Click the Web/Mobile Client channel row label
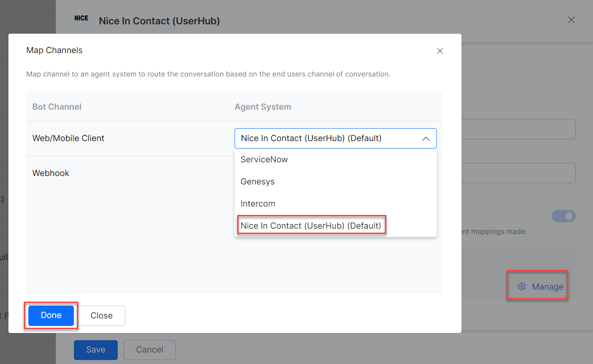 click(68, 138)
